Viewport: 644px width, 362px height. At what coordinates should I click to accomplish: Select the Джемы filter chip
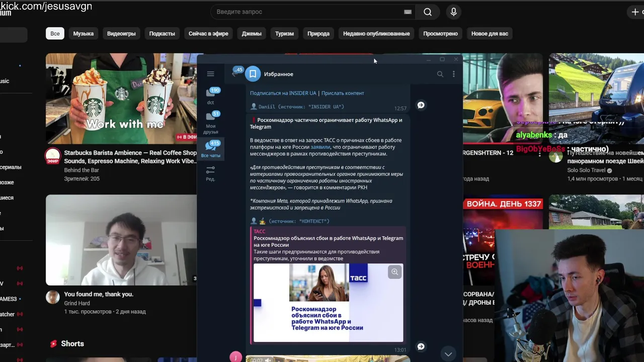[252, 34]
